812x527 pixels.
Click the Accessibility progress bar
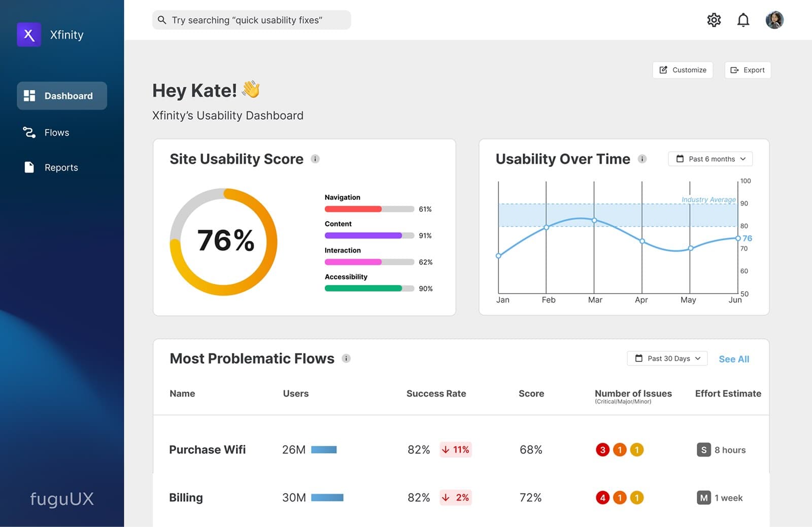tap(369, 288)
